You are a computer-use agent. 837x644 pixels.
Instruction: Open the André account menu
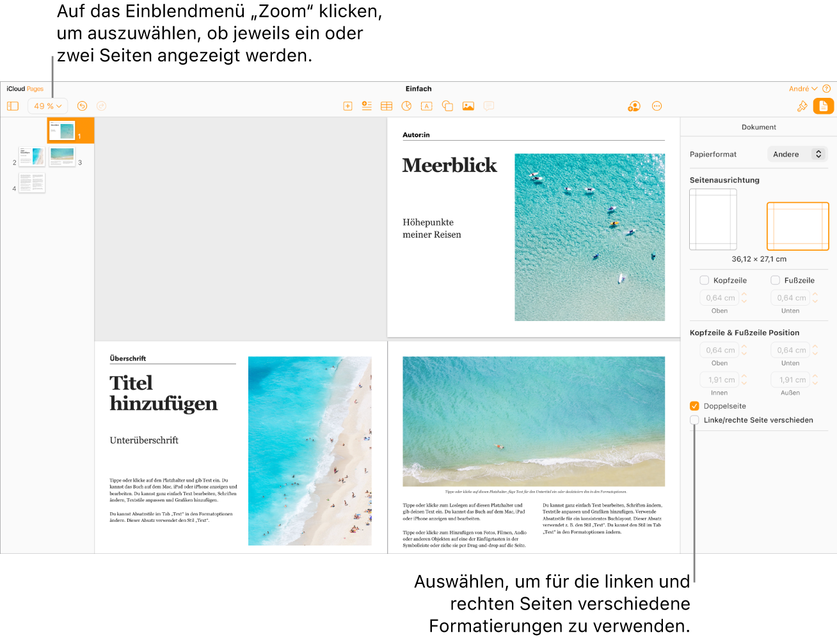point(803,89)
